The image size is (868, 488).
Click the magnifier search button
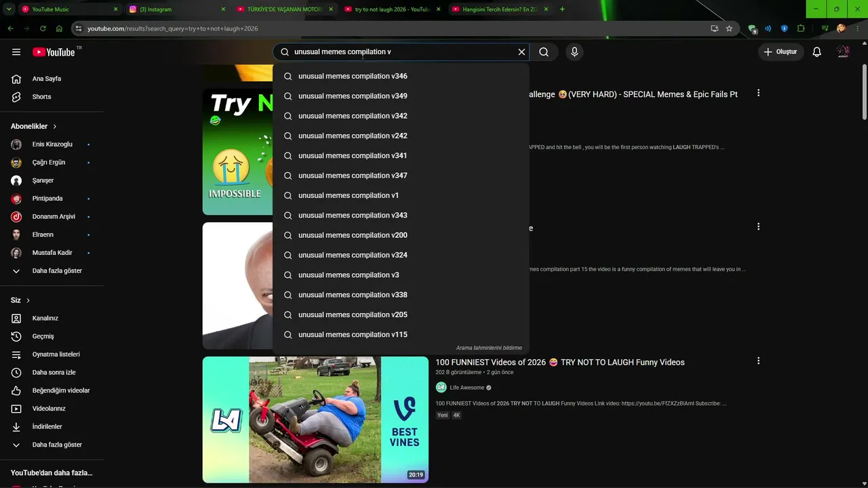[544, 52]
